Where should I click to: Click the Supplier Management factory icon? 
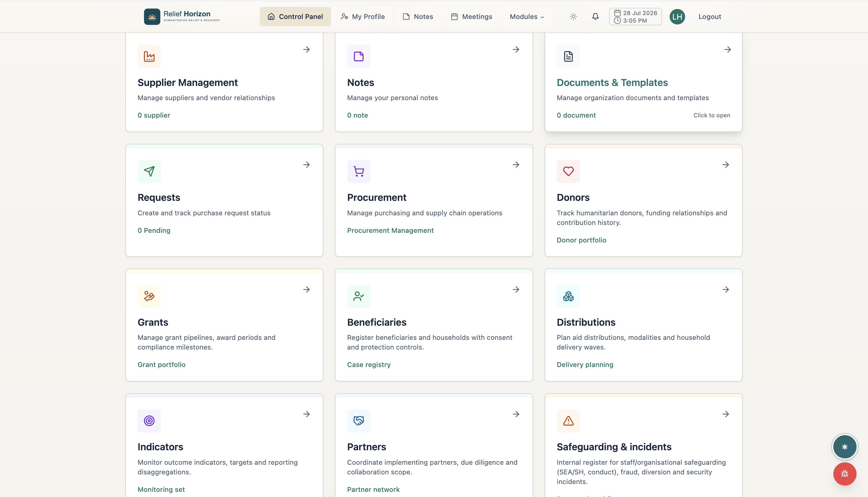(149, 56)
